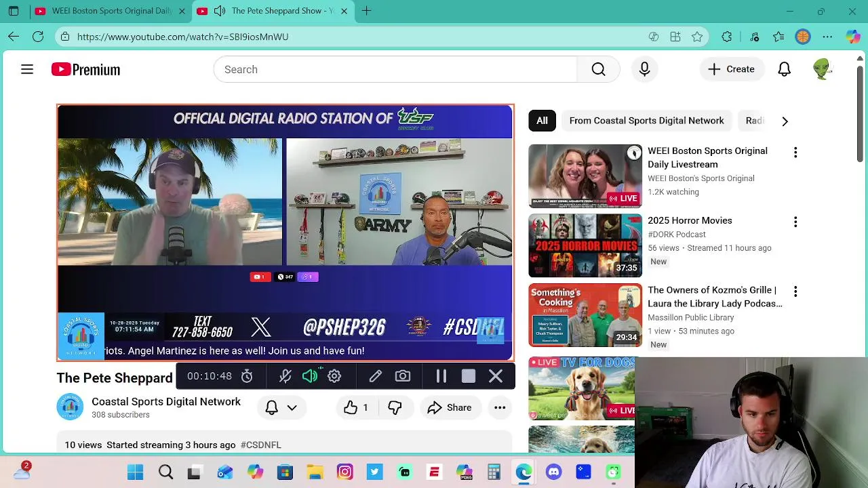Focus the YouTube search field
Viewport: 868px width, 488px height.
[395, 69]
